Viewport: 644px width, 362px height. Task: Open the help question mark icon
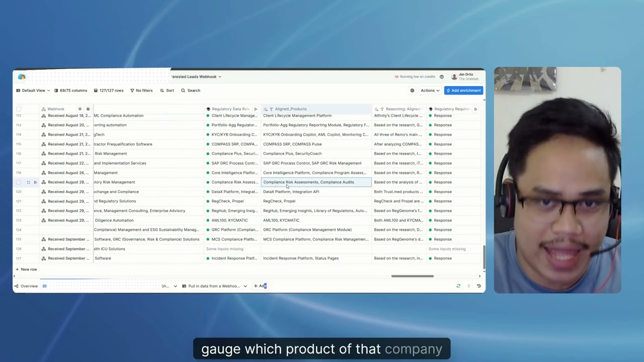442,77
